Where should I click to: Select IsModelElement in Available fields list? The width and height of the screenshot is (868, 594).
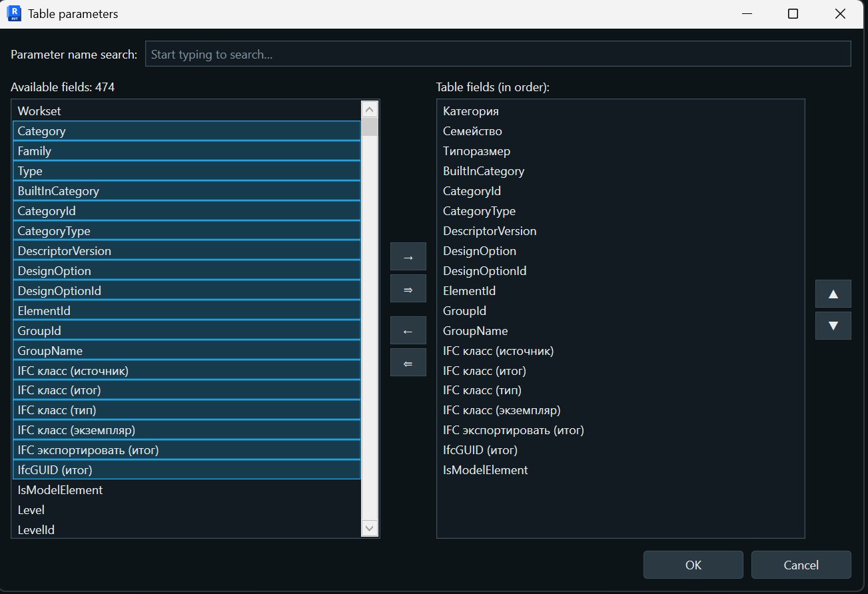(187, 490)
